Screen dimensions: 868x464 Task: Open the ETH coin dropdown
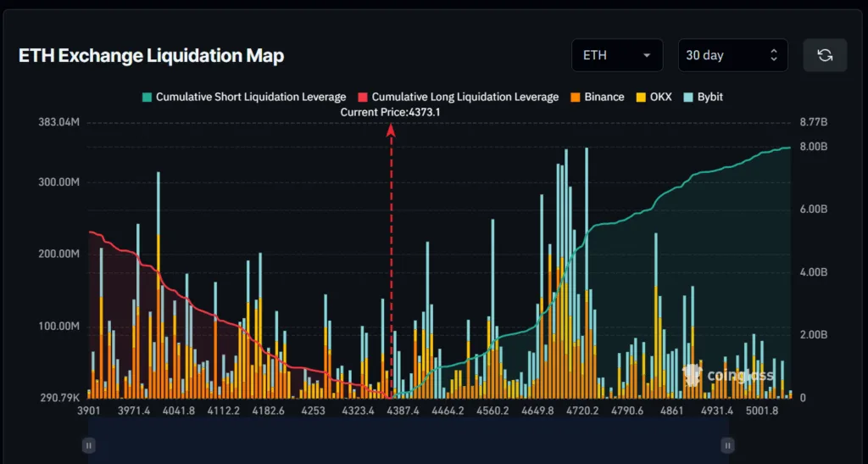(616, 55)
